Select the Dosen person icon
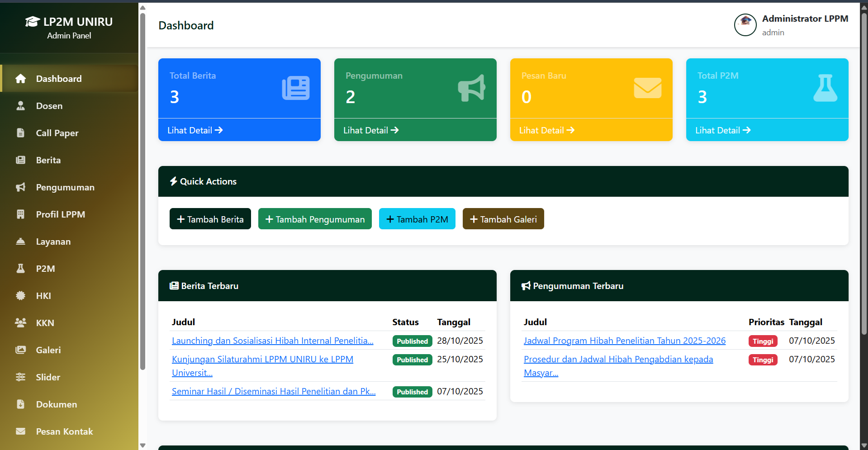Screen dimensions: 868x450 point(21,105)
